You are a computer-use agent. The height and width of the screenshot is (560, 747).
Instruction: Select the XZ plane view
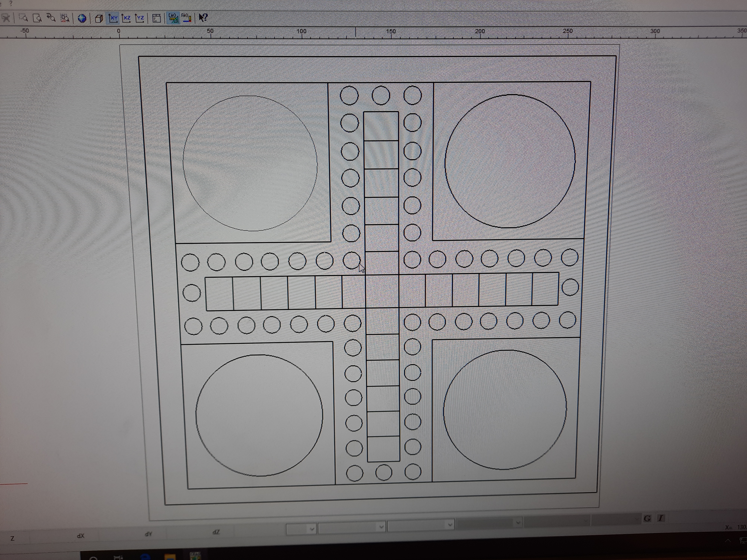(126, 18)
